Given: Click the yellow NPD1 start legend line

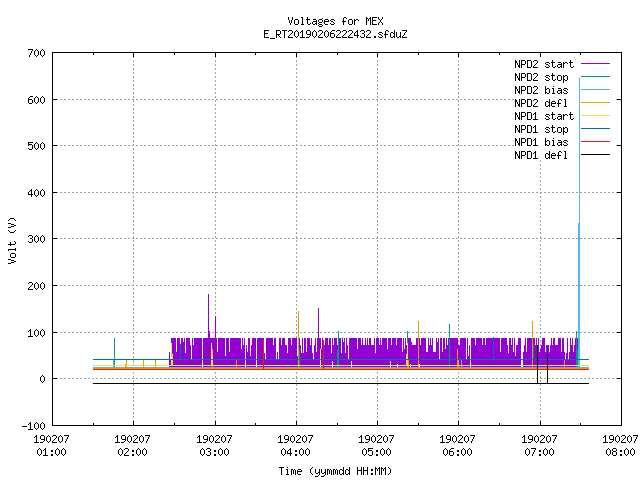Looking at the screenshot, I should tap(595, 116).
